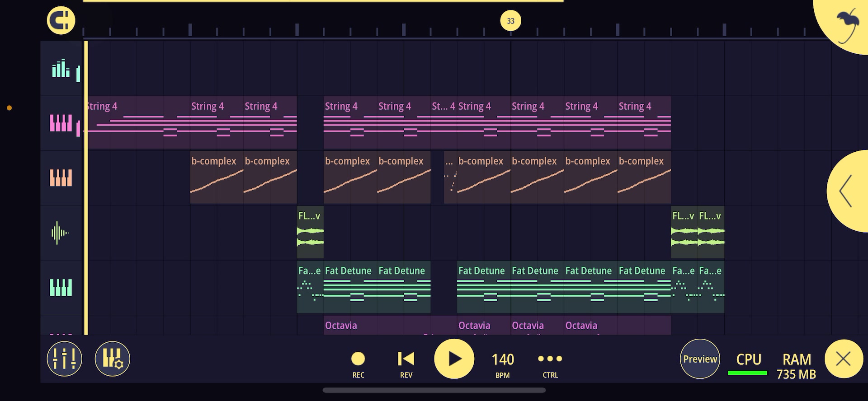
Task: Open the CTRL three-dots menu
Action: [550, 364]
